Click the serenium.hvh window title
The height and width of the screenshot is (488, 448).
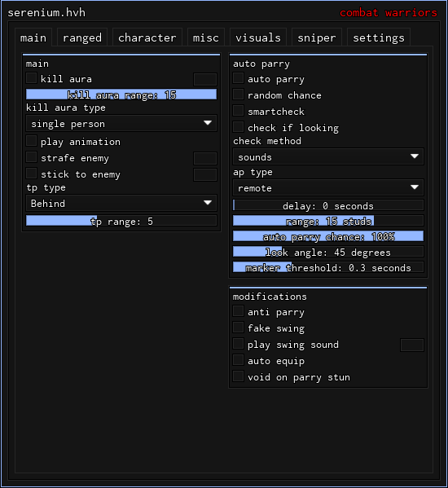pyautogui.click(x=46, y=13)
